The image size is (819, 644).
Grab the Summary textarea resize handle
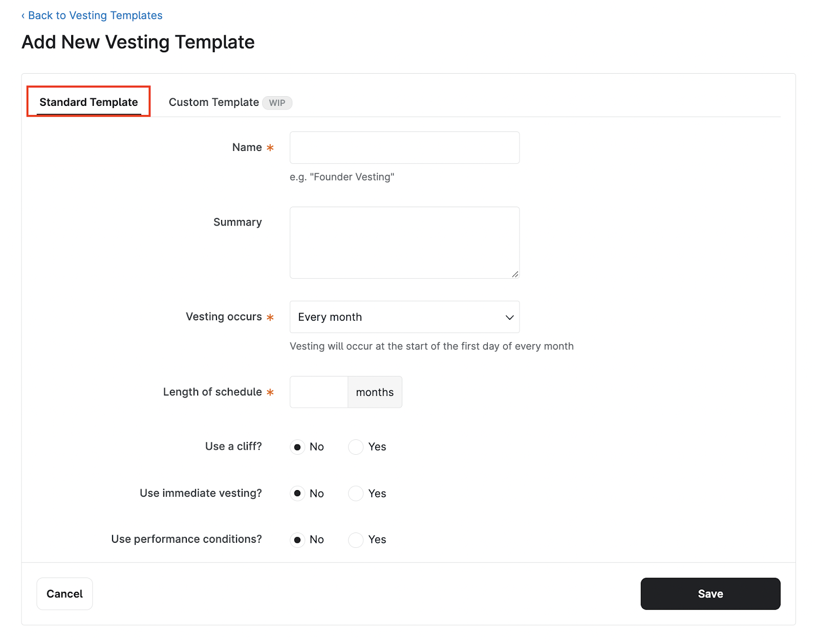515,274
